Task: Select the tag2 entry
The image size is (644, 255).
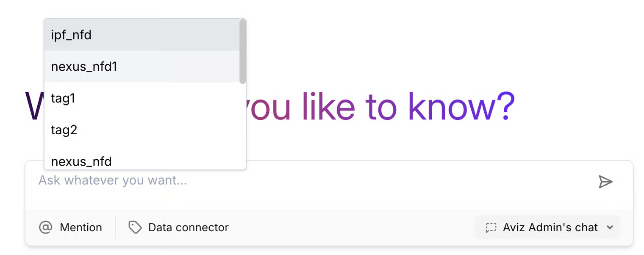Action: 64,130
